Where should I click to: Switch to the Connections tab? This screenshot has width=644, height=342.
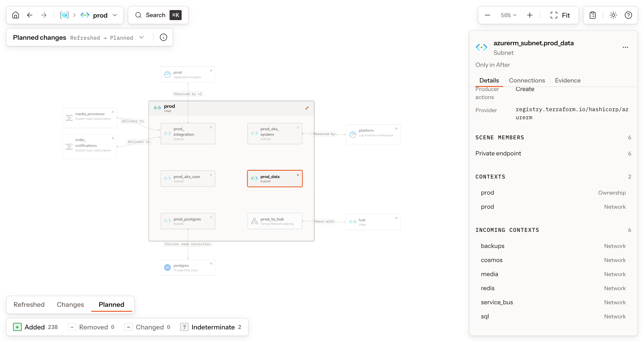527,80
